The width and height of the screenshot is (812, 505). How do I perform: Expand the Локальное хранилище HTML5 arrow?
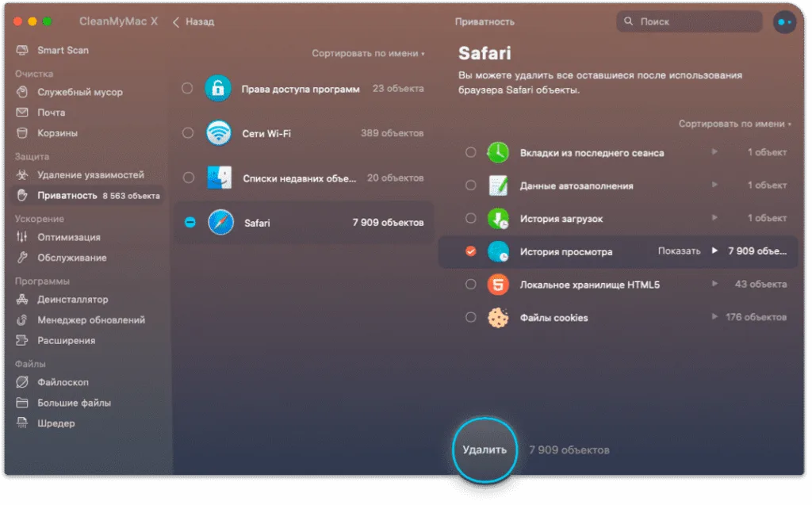(714, 283)
